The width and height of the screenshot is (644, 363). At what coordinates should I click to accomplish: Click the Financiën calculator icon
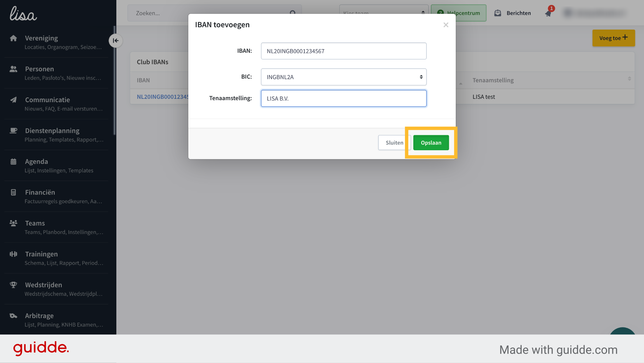pos(13,193)
